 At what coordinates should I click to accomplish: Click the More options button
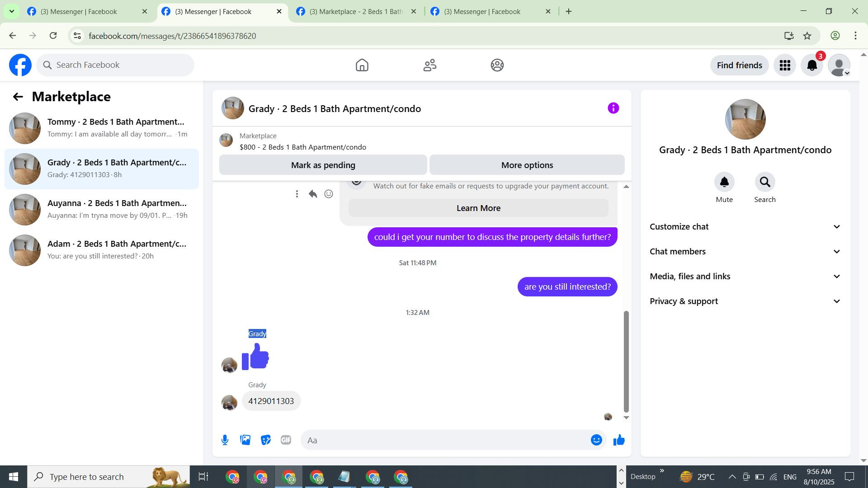coord(527,165)
